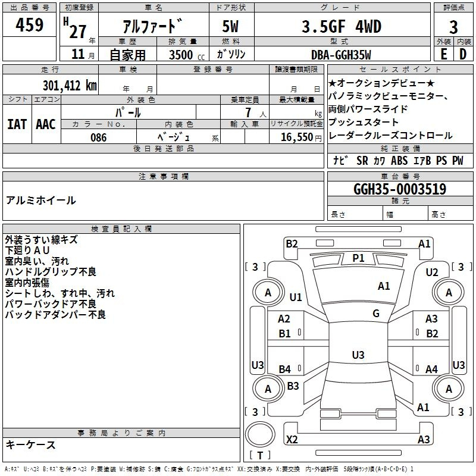Image resolution: width=476 pixels, height=476 pixels.
Task: Select note シートしわ、すれ中、汚れ
Action: (x=60, y=293)
